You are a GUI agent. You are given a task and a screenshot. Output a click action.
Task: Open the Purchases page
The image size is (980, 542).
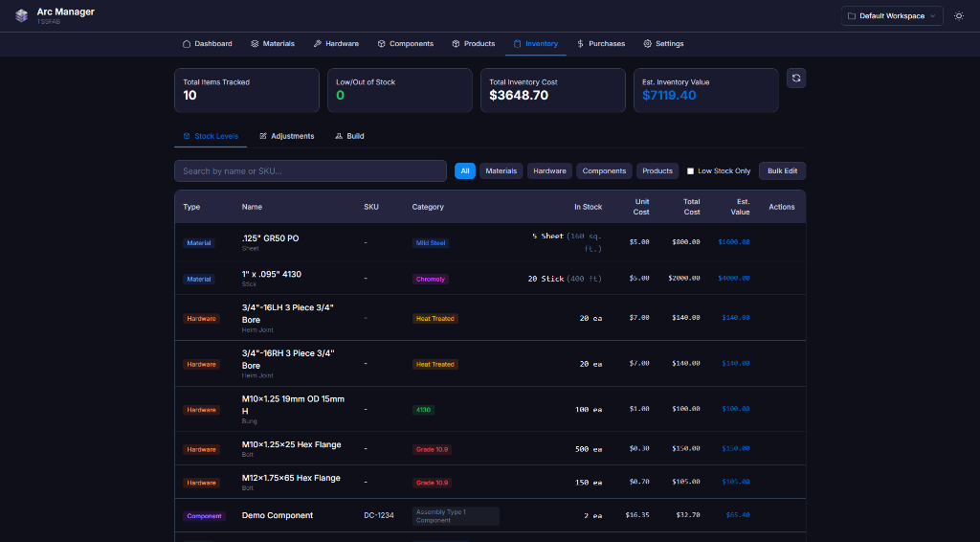point(600,44)
